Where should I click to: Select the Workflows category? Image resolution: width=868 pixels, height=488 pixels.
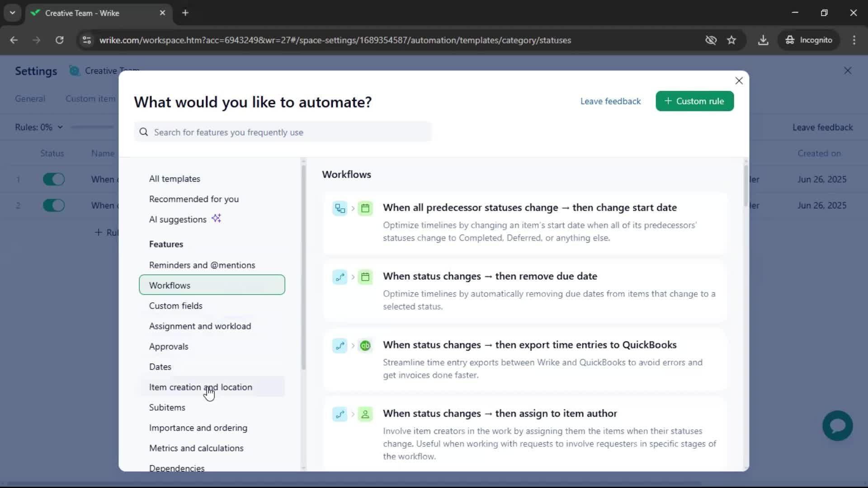click(212, 285)
